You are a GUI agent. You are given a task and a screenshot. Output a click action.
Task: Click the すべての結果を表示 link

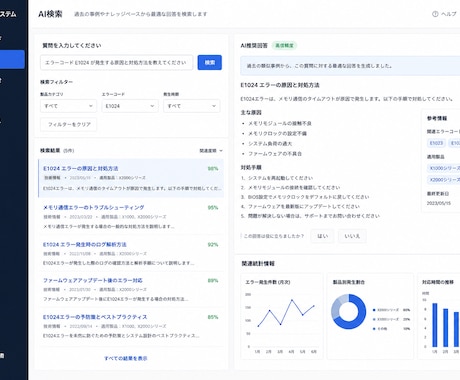click(126, 358)
